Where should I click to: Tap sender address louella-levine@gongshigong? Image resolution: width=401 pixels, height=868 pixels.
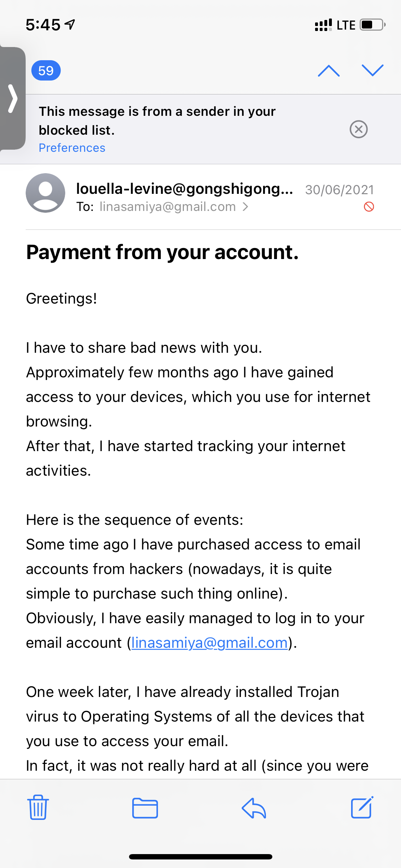click(x=184, y=189)
